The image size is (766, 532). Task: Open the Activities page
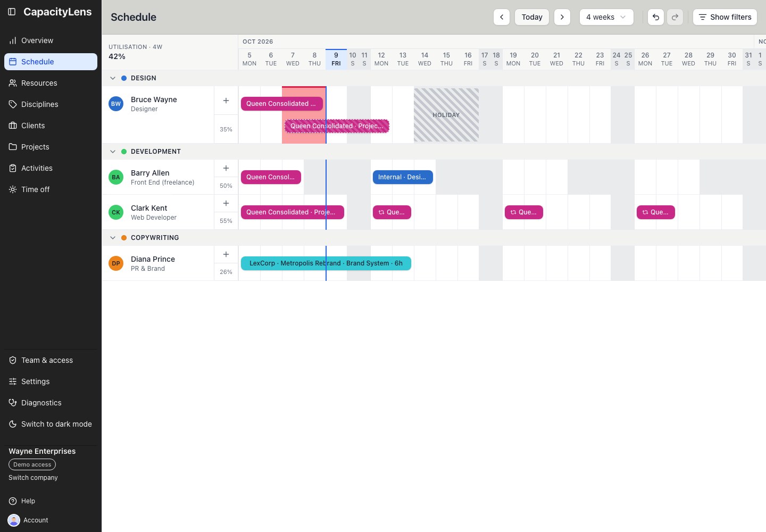(51, 168)
